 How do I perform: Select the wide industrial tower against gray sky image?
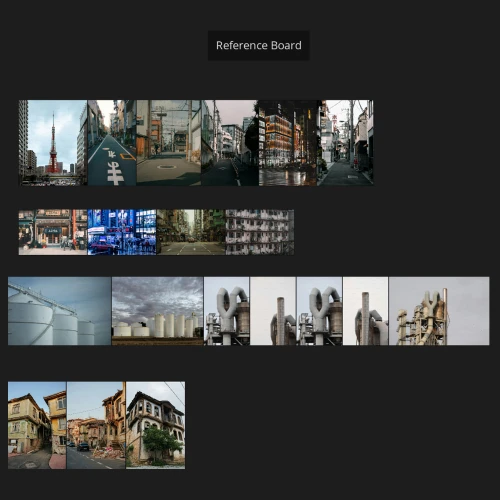[439, 311]
